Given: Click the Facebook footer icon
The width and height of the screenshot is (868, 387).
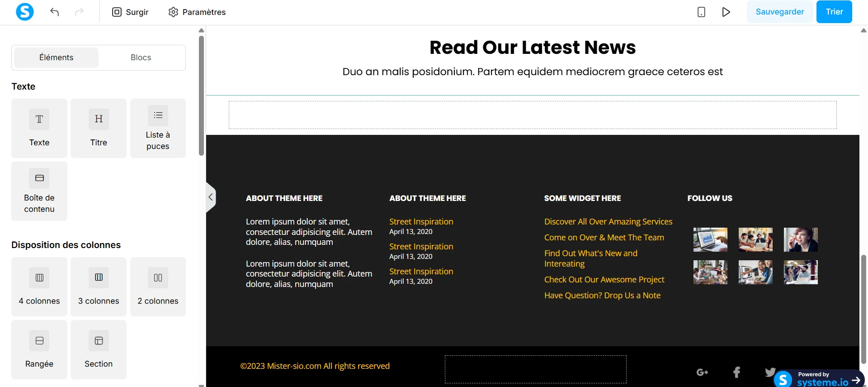Looking at the screenshot, I should [x=736, y=372].
